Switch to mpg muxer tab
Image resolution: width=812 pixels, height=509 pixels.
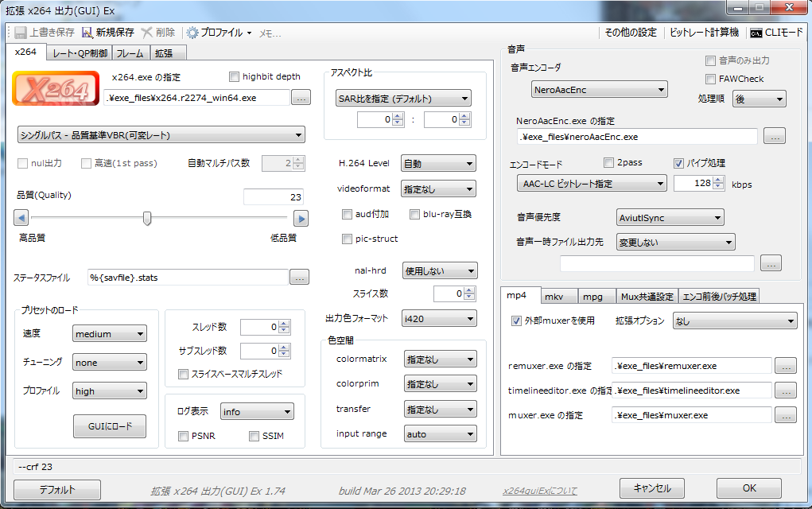coord(596,296)
